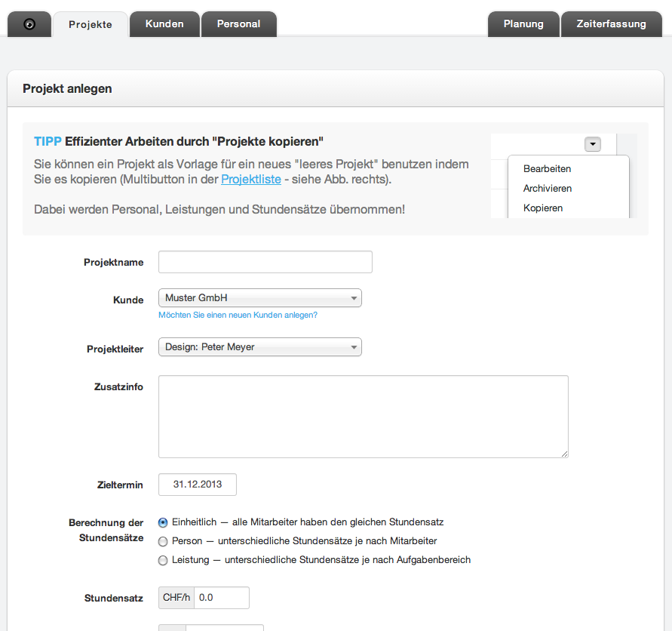Click into the Projektname field
Screen dimensions: 672x631
[265, 262]
